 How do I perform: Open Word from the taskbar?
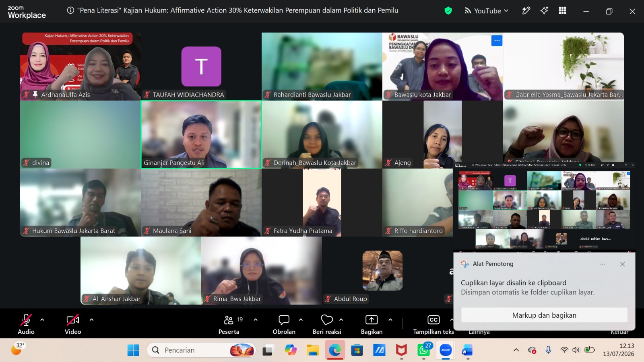point(467,350)
